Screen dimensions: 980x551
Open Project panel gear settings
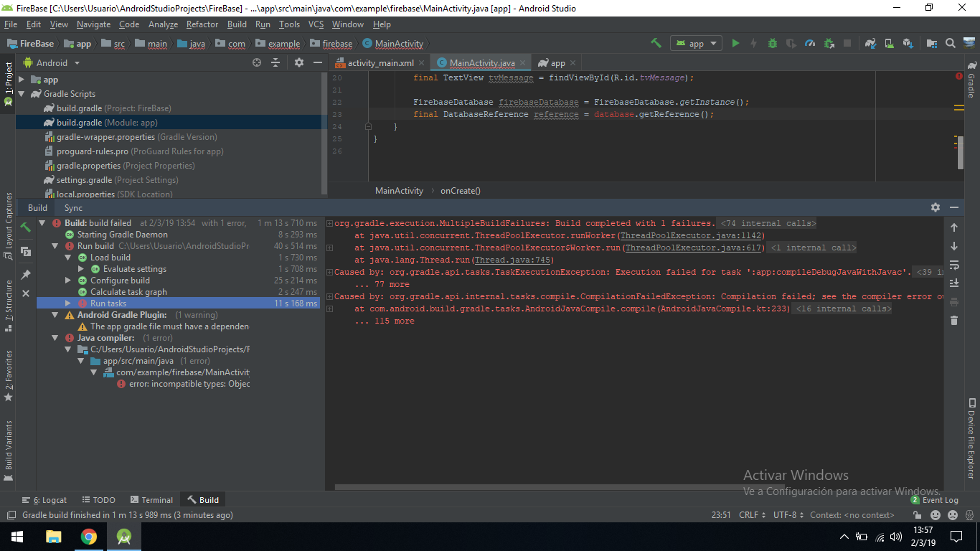(299, 62)
